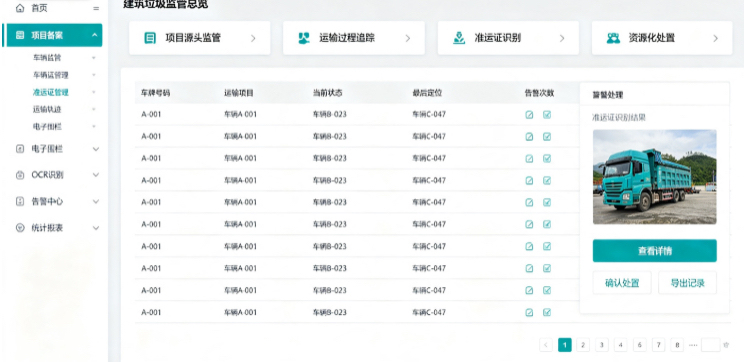Go to the 首页 menu label
The image size is (744, 362).
click(x=39, y=8)
